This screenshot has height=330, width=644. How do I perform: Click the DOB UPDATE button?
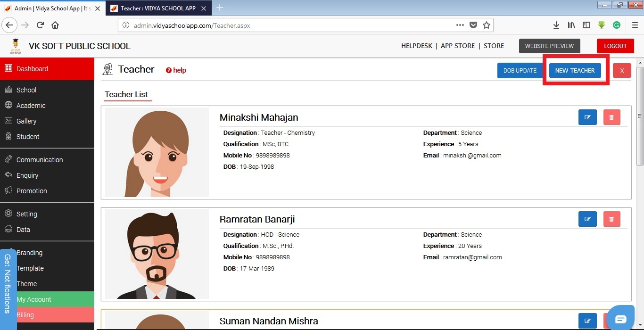[520, 71]
